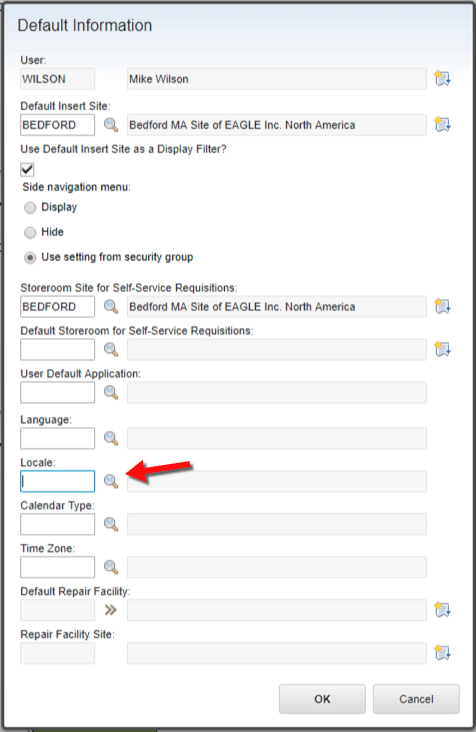Screen dimensions: 476x732
Task: Select Hide for side navigation menu
Action: pyautogui.click(x=30, y=232)
